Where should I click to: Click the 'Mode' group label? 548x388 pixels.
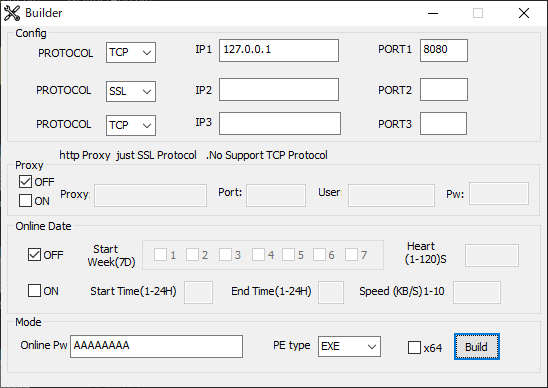(x=28, y=322)
